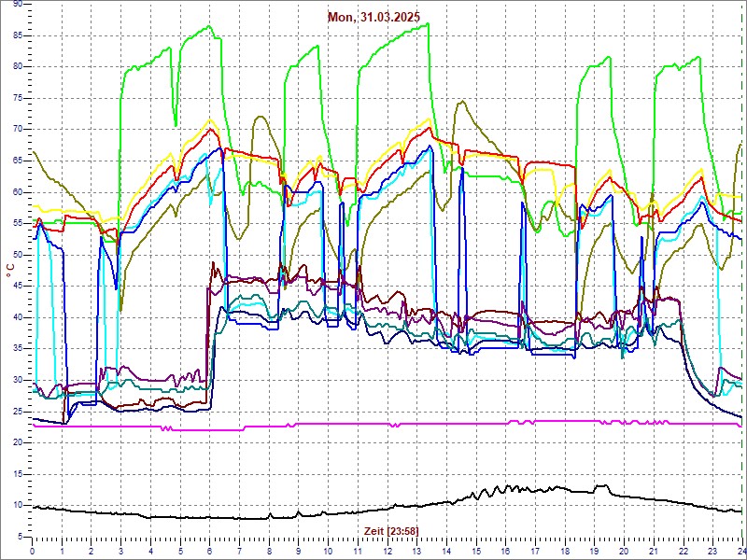Click the Zeit [23:58] time label
The image size is (747, 560).
(391, 530)
